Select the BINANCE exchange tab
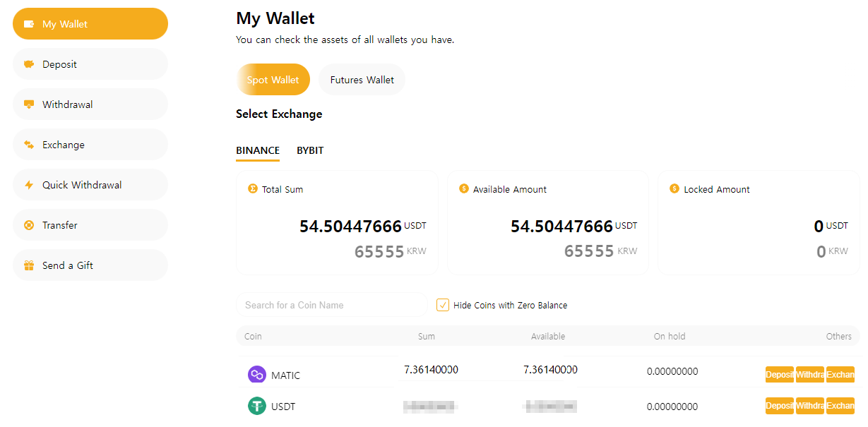The width and height of the screenshot is (868, 427). tap(258, 150)
